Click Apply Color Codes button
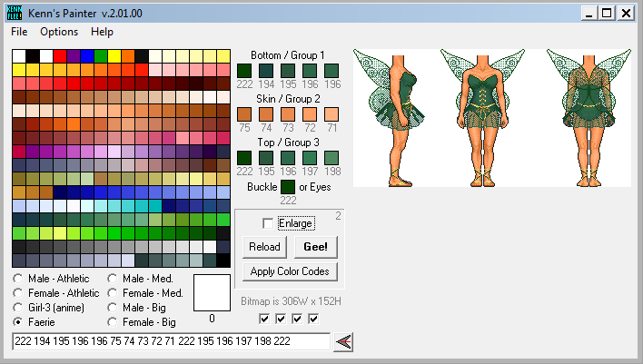The height and width of the screenshot is (364, 643). click(290, 271)
